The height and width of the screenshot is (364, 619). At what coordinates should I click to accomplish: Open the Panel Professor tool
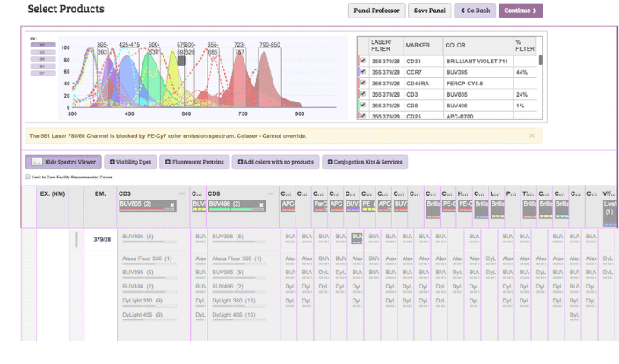[x=376, y=11]
